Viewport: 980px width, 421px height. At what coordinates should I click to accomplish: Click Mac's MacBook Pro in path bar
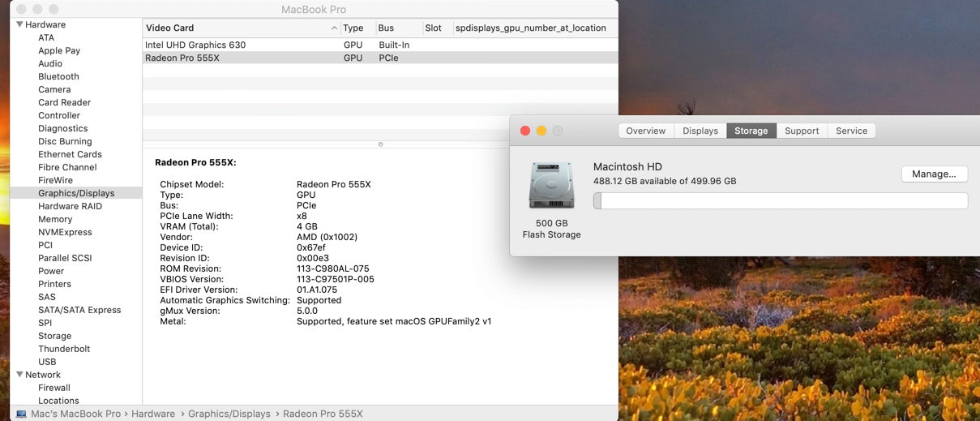(76, 414)
